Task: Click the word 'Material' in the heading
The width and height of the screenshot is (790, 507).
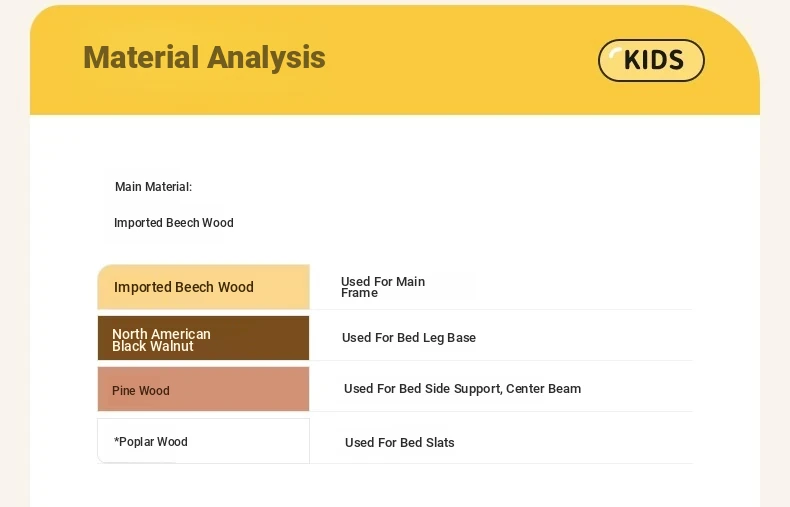Action: 141,57
